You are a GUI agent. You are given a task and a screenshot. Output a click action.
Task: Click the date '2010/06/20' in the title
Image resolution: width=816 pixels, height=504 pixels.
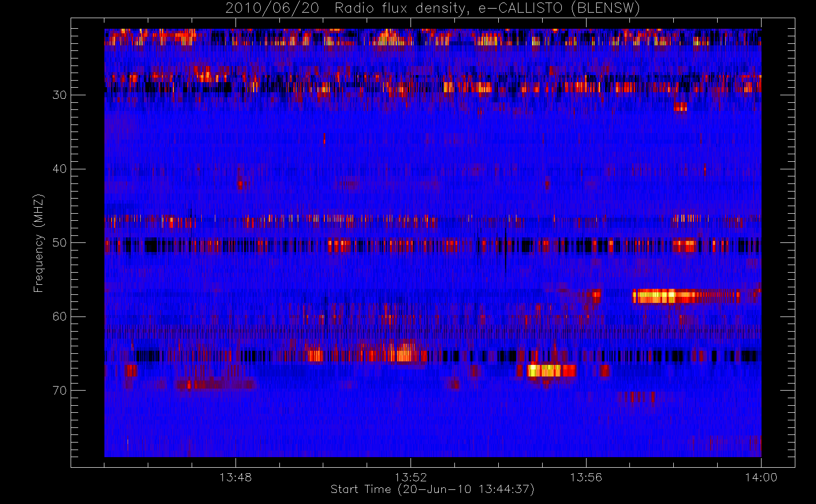[x=272, y=8]
